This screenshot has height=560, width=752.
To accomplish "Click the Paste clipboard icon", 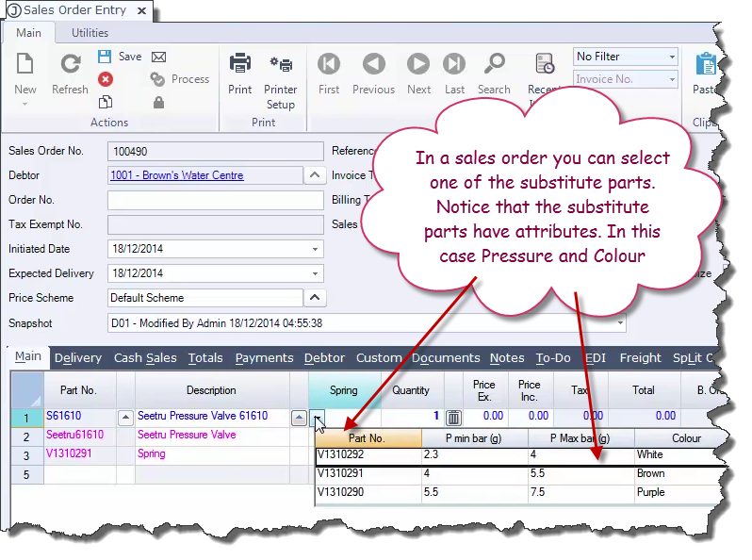I will pyautogui.click(x=706, y=64).
